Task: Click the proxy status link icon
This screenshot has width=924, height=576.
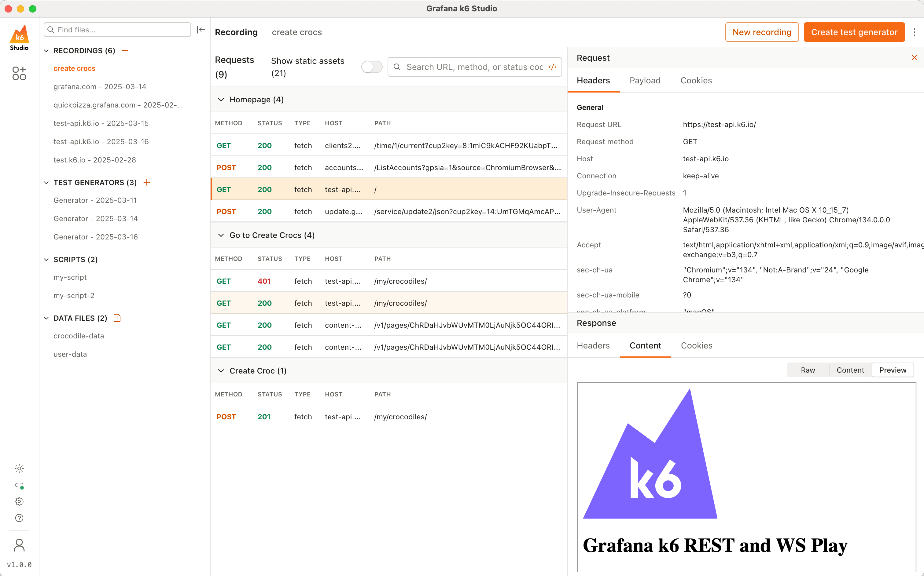Action: [19, 485]
